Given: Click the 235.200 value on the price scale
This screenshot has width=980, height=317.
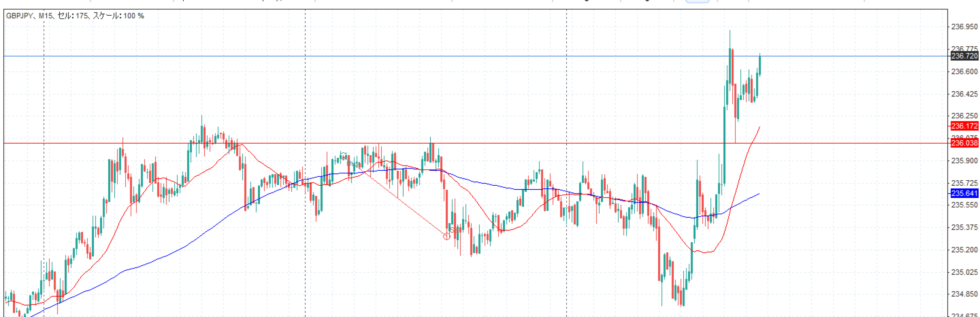Looking at the screenshot, I should point(964,250).
